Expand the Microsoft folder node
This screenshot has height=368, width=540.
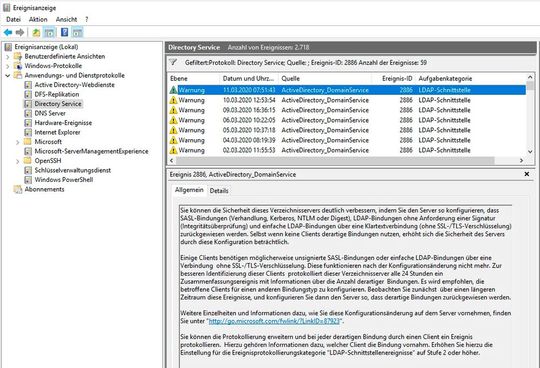pyautogui.click(x=18, y=142)
